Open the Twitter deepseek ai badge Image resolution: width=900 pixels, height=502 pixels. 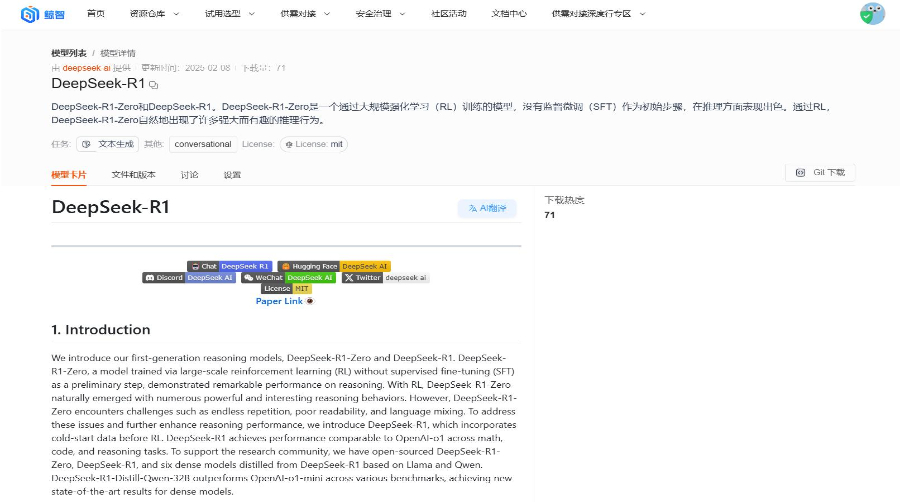tap(385, 278)
